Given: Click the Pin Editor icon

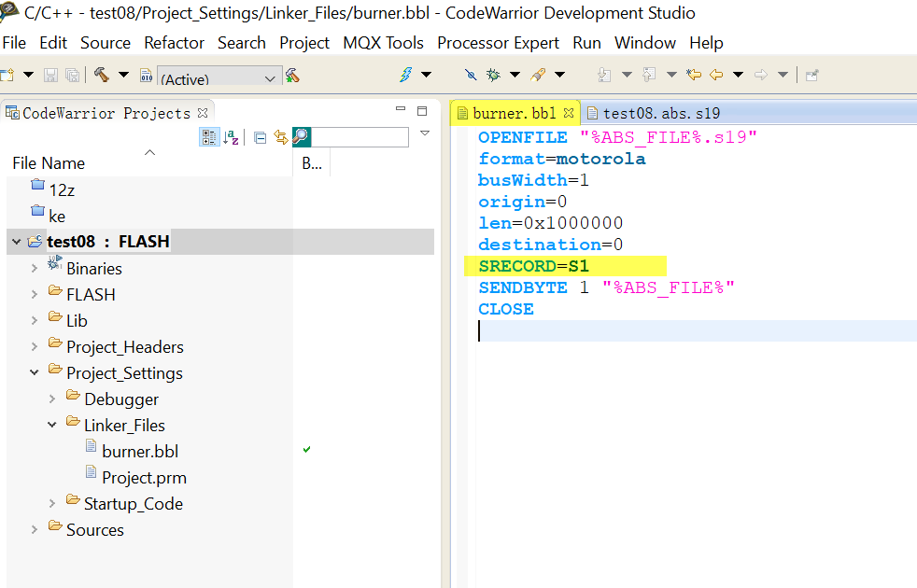Looking at the screenshot, I should (811, 75).
